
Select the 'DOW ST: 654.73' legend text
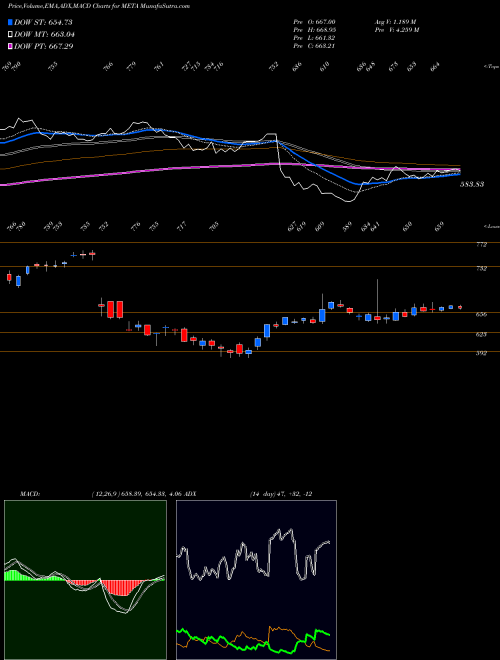[x=44, y=23]
